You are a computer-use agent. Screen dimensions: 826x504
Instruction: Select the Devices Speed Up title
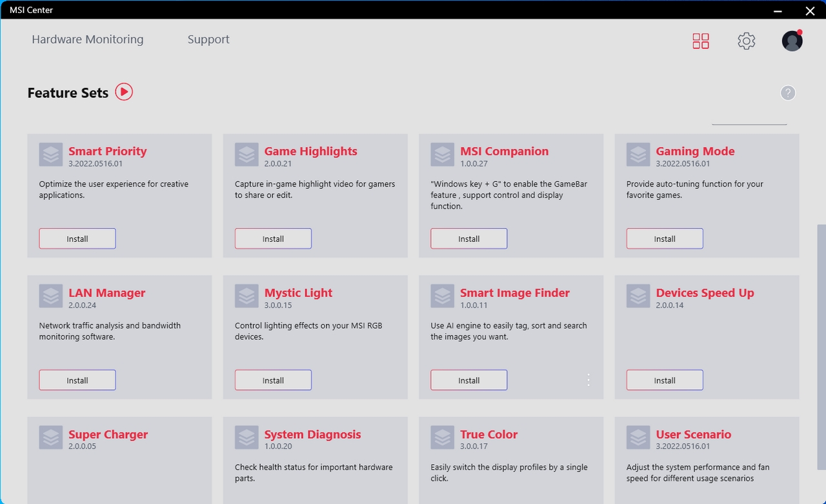click(x=705, y=292)
